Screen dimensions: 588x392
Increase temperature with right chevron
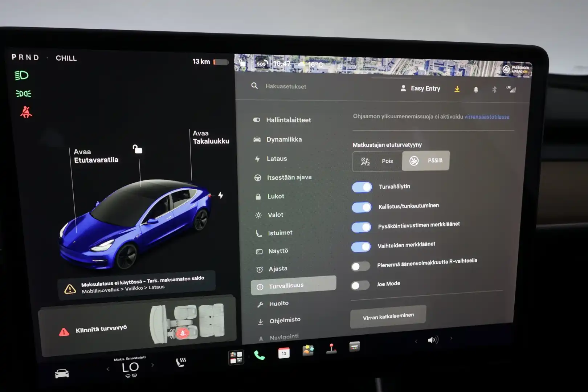[152, 365]
